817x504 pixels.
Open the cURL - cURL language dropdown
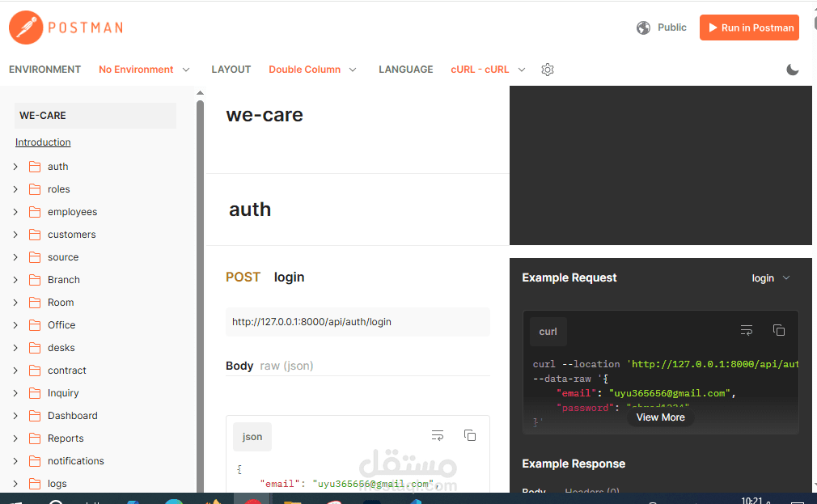point(489,70)
